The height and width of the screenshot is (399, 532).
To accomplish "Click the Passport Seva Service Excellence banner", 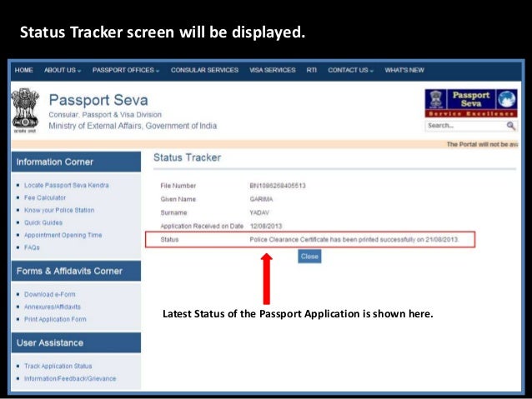I will coord(471,103).
